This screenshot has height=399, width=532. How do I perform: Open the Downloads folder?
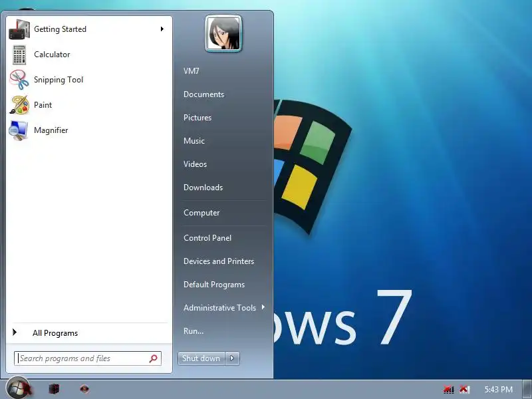tap(224, 188)
